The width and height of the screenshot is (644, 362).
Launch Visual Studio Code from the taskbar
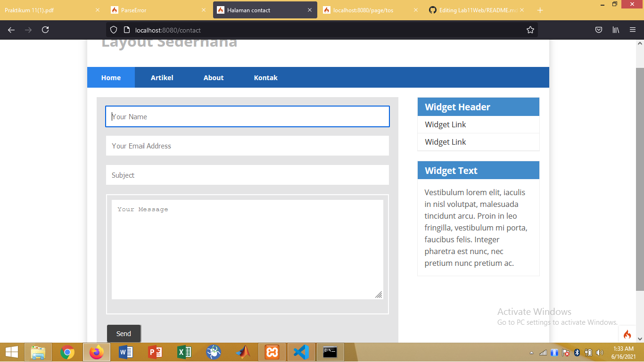coord(301,352)
